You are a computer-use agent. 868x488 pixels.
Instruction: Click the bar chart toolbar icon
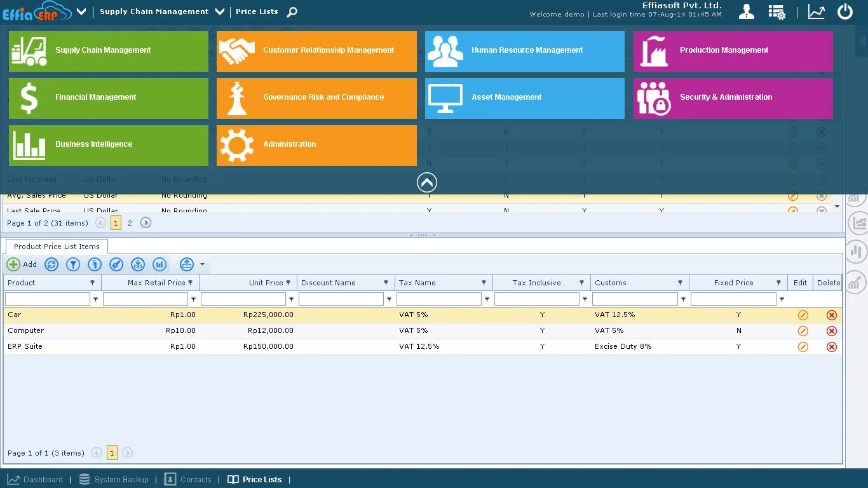(x=159, y=264)
